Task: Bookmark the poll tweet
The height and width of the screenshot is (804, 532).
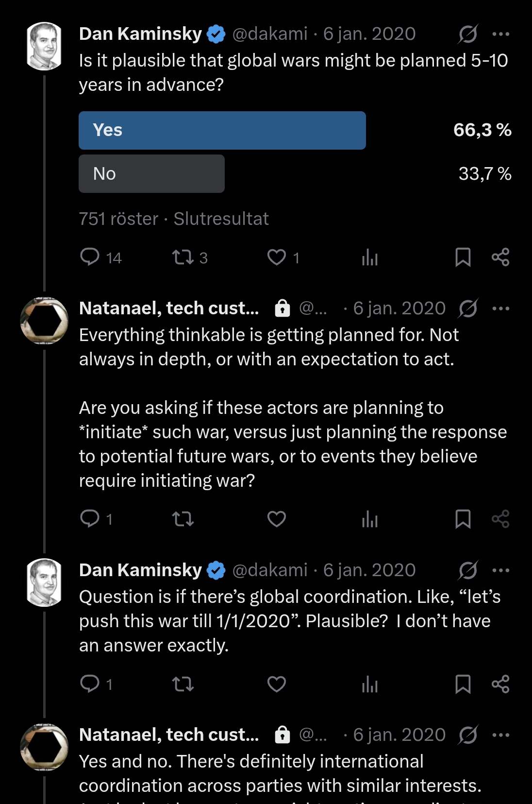Action: pos(463,257)
